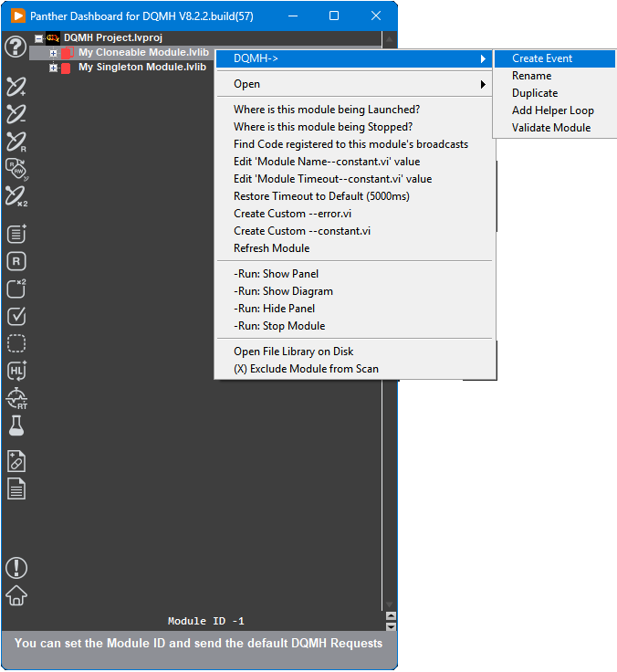Image resolution: width=617 pixels, height=672 pixels.
Task: Maximize the Panther Dashboard window
Action: click(x=334, y=16)
